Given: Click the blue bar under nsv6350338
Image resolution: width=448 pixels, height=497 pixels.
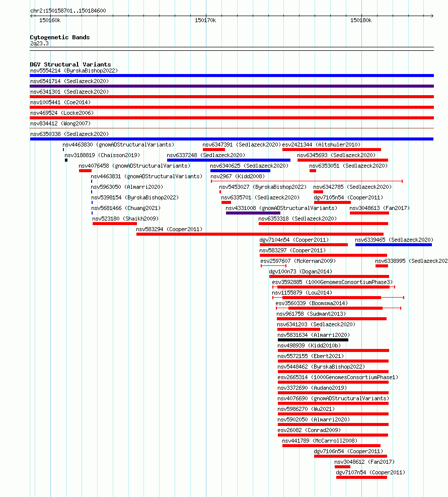Looking at the screenshot, I should click(x=232, y=139).
